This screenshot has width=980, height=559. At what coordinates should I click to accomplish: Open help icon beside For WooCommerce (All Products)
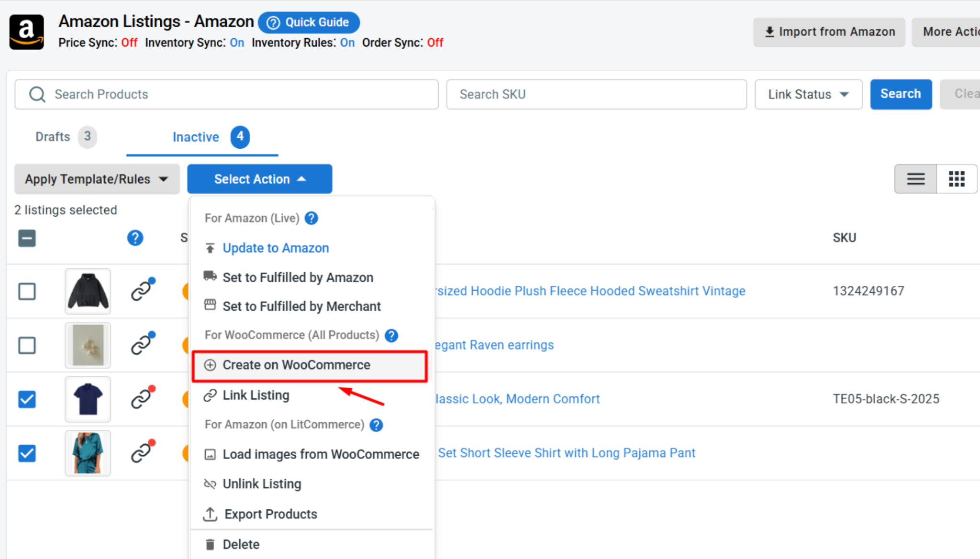pos(391,335)
